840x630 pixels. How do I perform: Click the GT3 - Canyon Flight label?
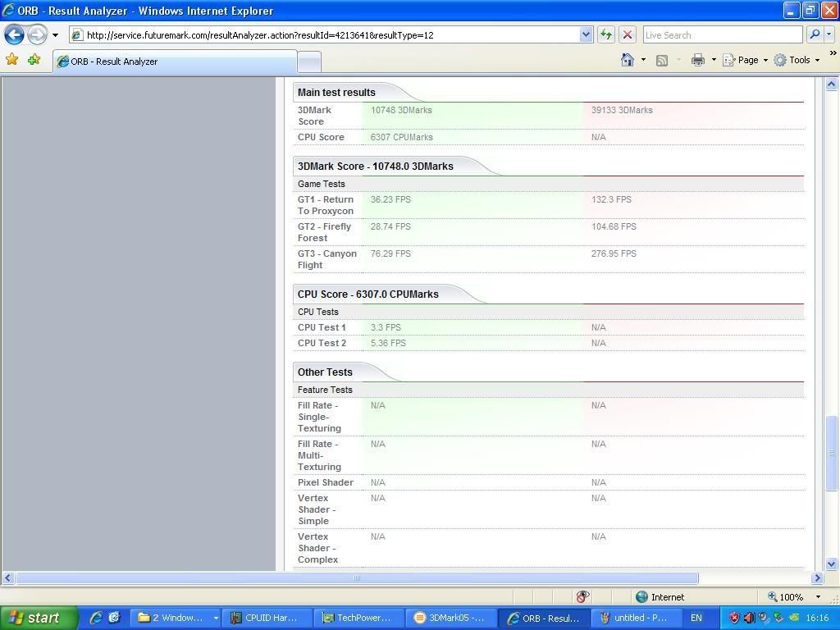[x=326, y=259]
